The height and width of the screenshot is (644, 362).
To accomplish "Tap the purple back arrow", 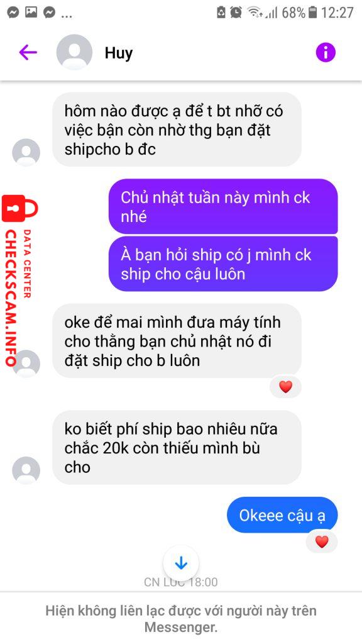I will point(28,52).
